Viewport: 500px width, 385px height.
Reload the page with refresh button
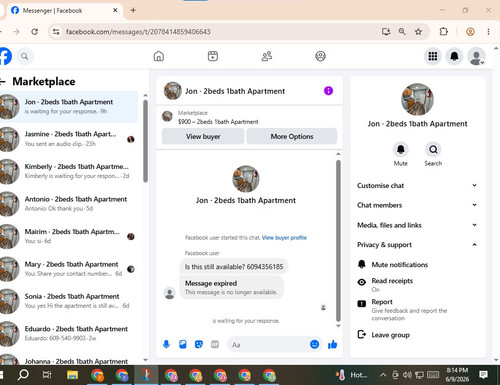34,32
